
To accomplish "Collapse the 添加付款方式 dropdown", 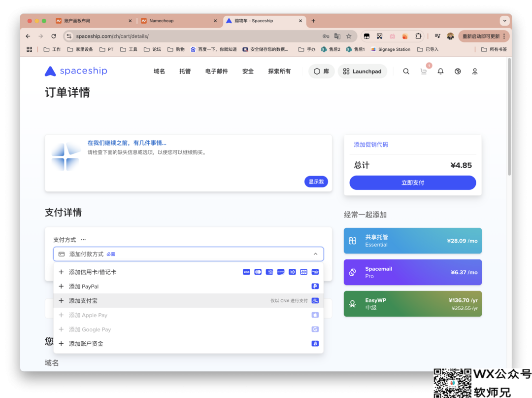I will [315, 254].
